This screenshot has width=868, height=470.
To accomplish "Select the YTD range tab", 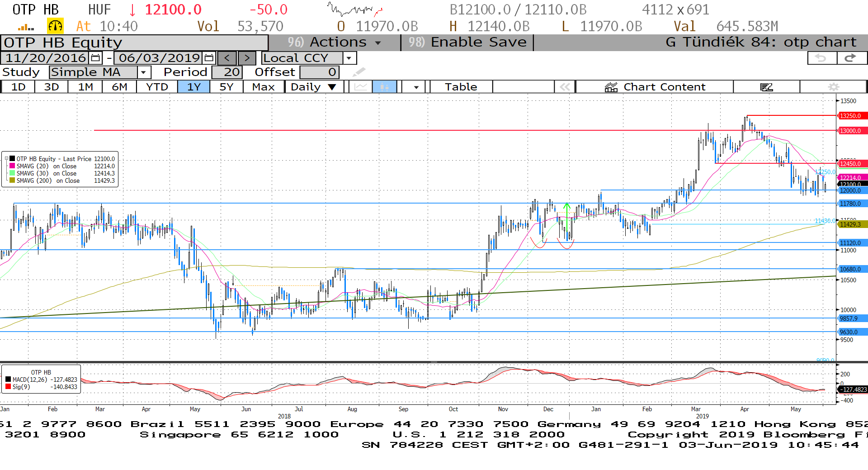I will coord(157,87).
